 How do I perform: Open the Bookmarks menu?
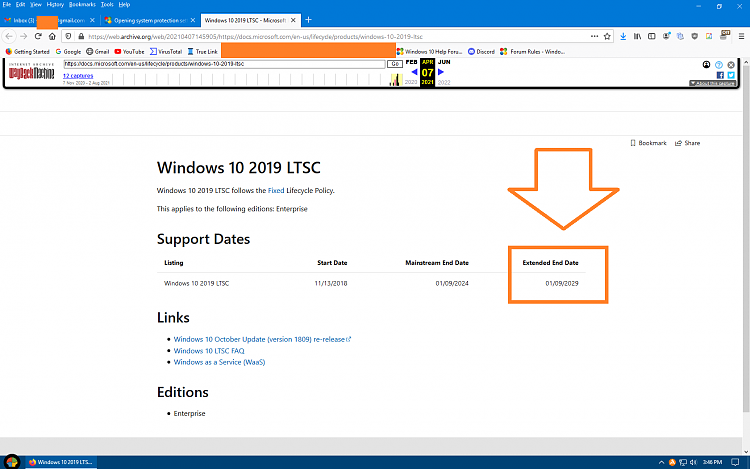(82, 4)
